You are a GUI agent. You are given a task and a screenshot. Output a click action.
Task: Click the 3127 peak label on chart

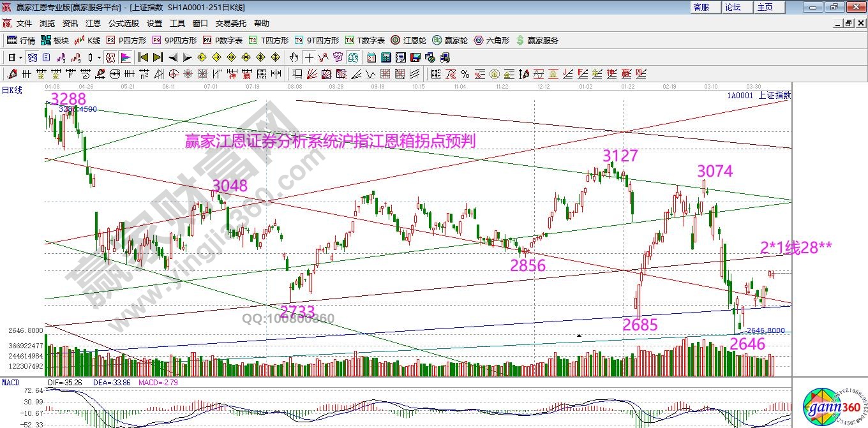[620, 156]
